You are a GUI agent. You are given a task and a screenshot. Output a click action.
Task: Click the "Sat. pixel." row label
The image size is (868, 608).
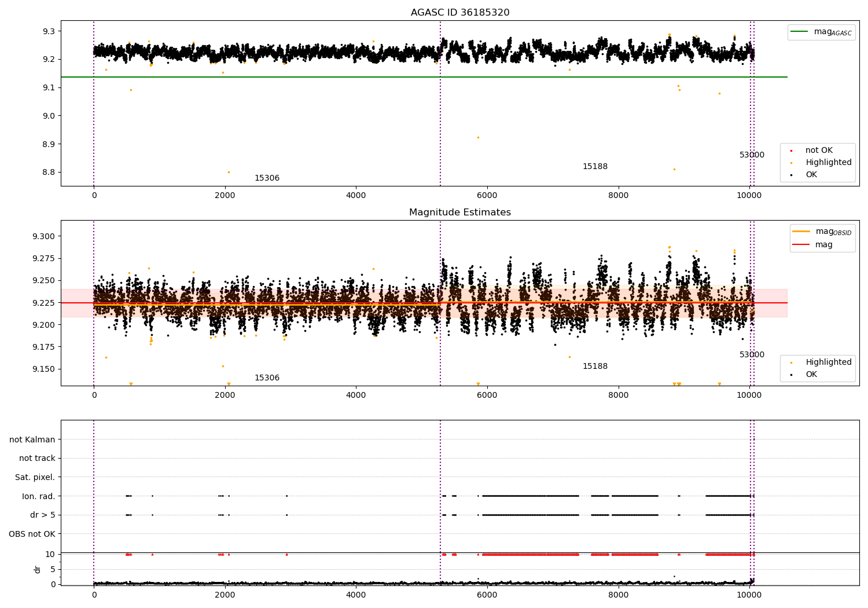(x=35, y=478)
